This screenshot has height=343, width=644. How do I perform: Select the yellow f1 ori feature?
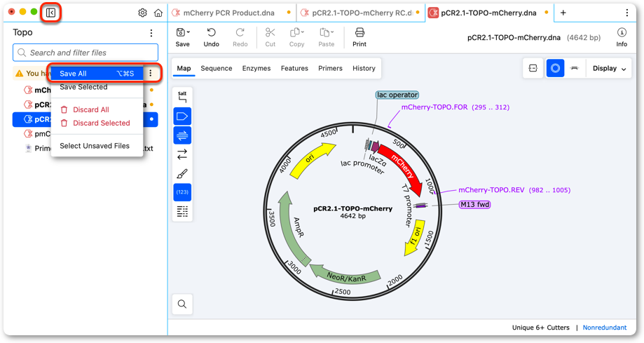pyautogui.click(x=415, y=237)
